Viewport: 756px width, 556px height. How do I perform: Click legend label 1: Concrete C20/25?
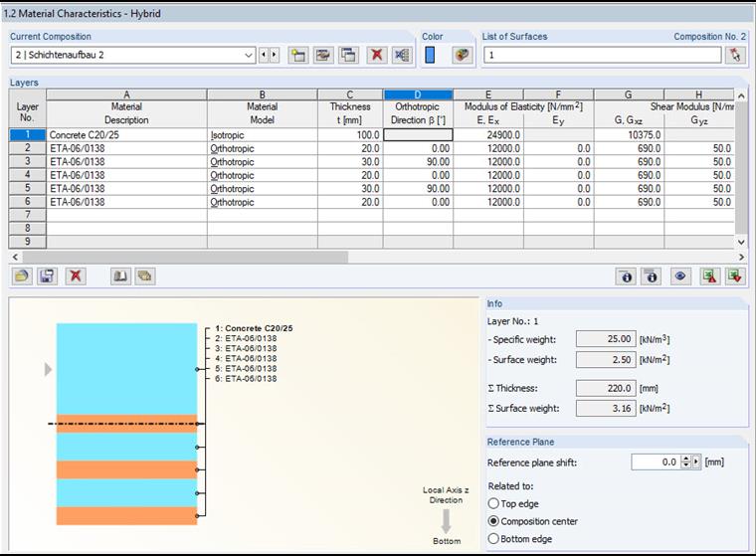tap(254, 328)
